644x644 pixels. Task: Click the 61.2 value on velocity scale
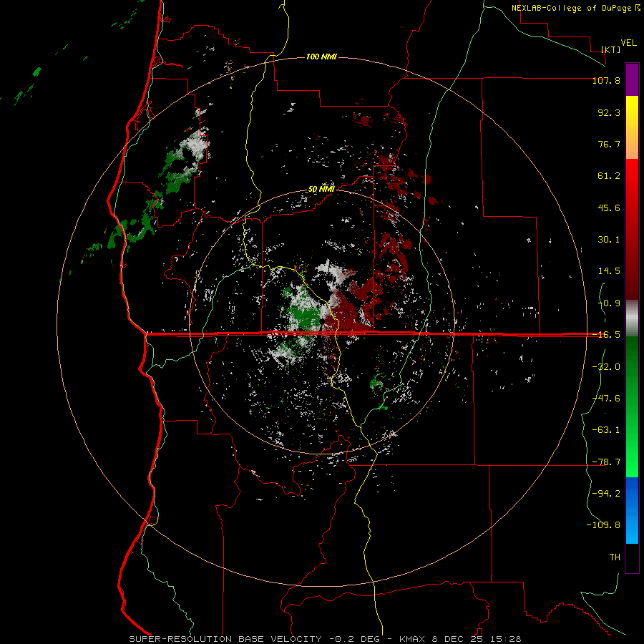(x=609, y=176)
